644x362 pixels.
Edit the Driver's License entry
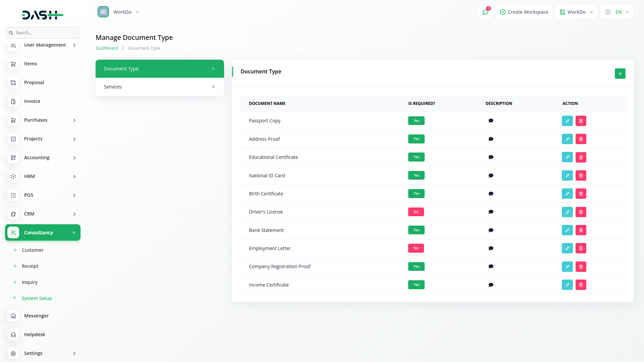point(567,212)
